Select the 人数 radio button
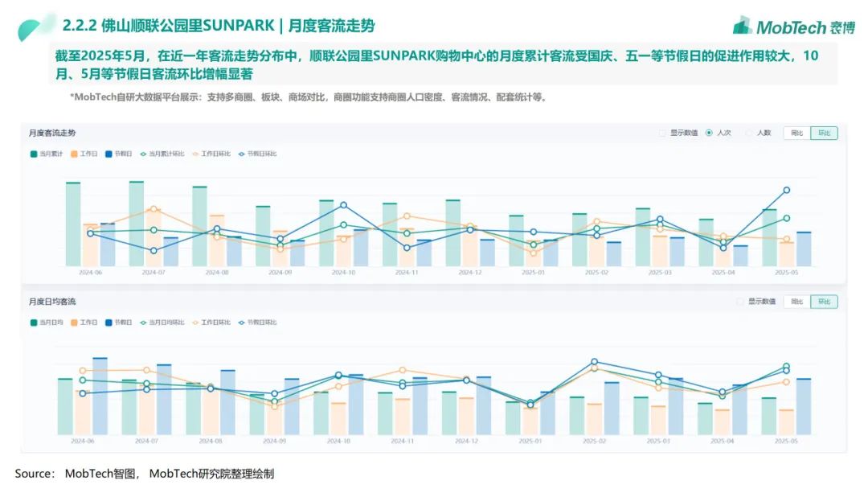This screenshot has height=489, width=868. pyautogui.click(x=749, y=133)
